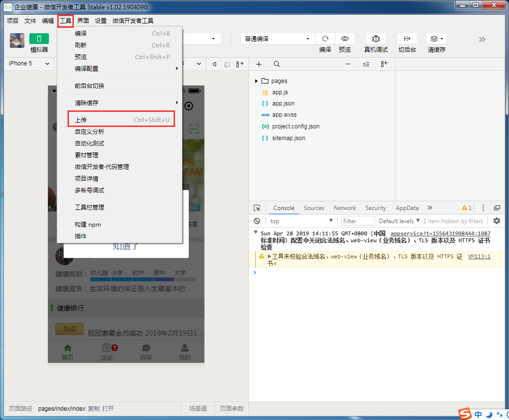Switch to the Security tab
The height and width of the screenshot is (420, 509).
(376, 208)
